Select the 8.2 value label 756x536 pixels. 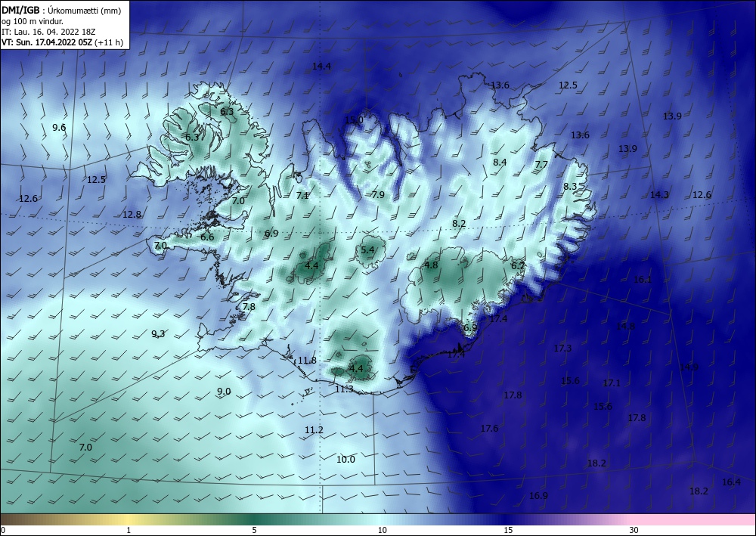[x=459, y=223]
